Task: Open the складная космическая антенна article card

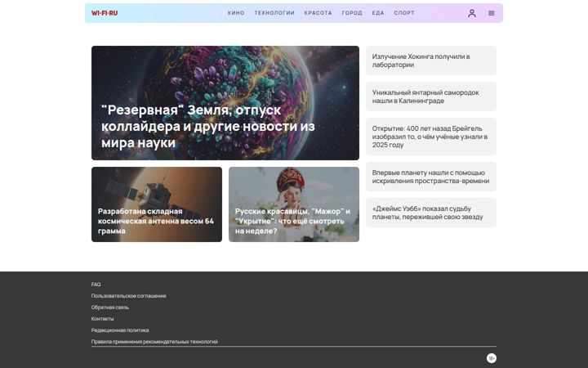Action: (x=157, y=204)
